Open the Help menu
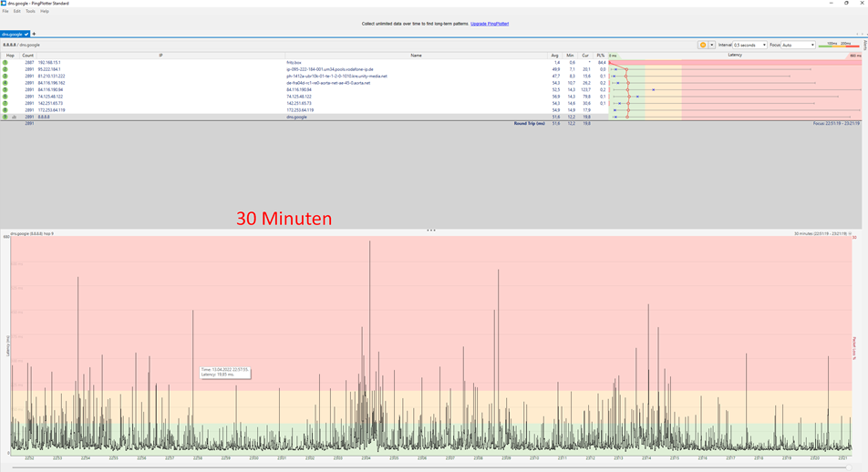 [x=45, y=11]
